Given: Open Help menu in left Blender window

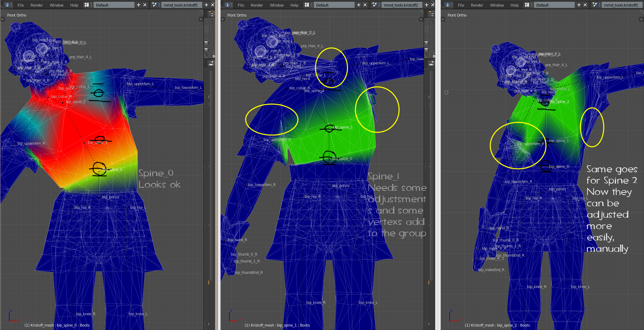Looking at the screenshot, I should point(74,5).
